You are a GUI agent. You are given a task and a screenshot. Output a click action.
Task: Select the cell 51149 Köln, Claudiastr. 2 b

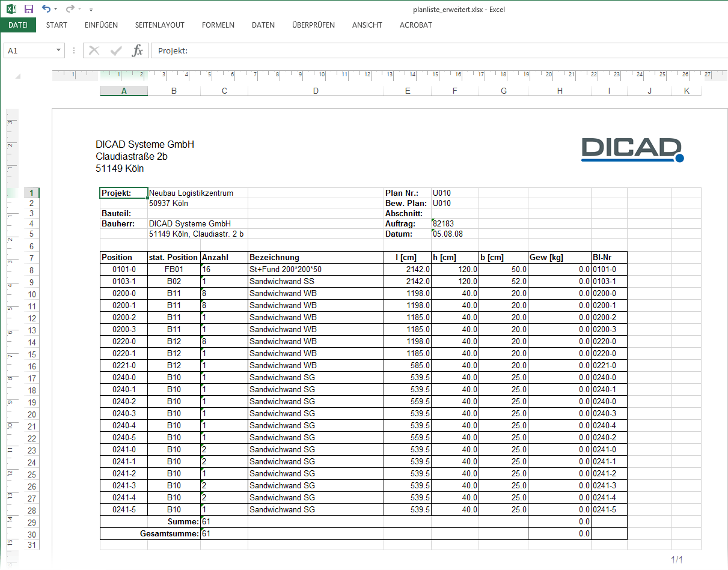click(x=198, y=234)
